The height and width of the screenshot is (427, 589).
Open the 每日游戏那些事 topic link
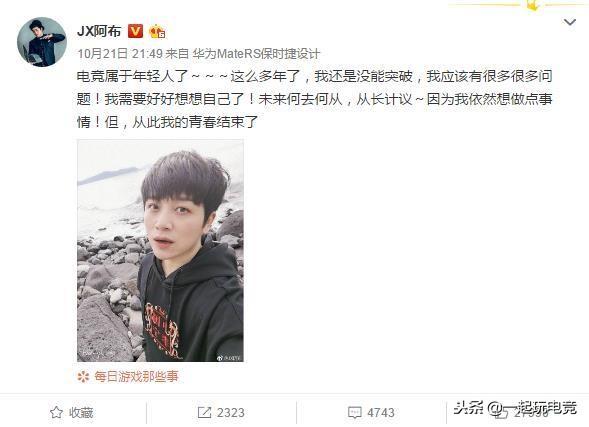pos(136,376)
